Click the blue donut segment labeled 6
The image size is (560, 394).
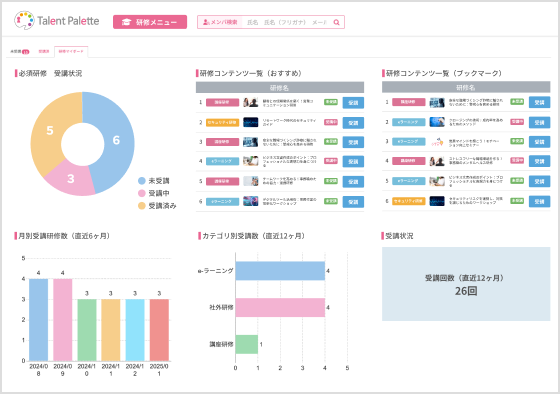coord(116,140)
